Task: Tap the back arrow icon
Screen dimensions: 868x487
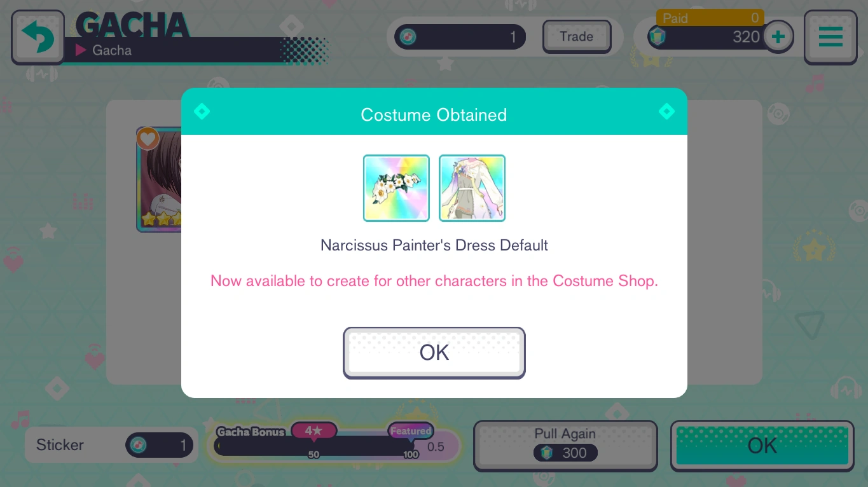Action: [x=38, y=37]
